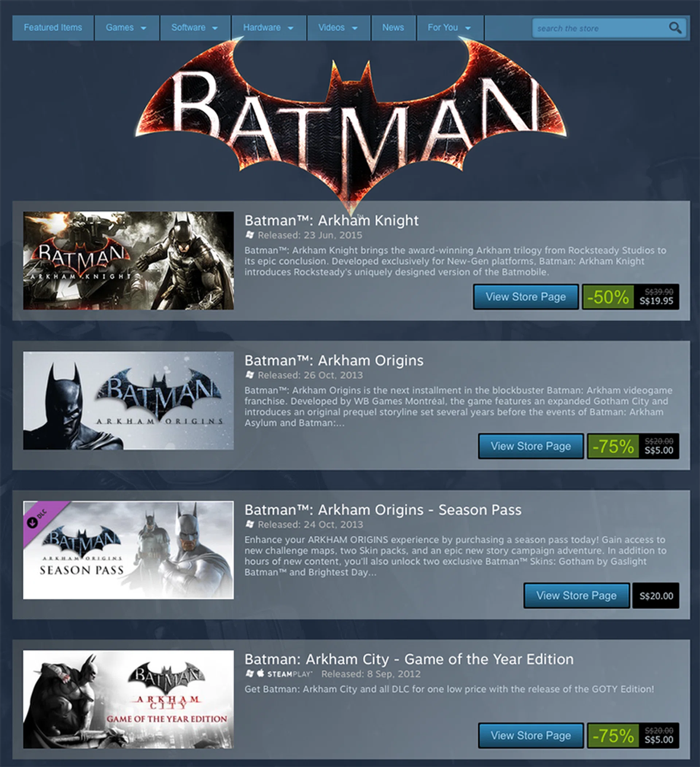The height and width of the screenshot is (767, 700).
Task: Click the Windows icon under Arkham Knight
Action: [249, 235]
